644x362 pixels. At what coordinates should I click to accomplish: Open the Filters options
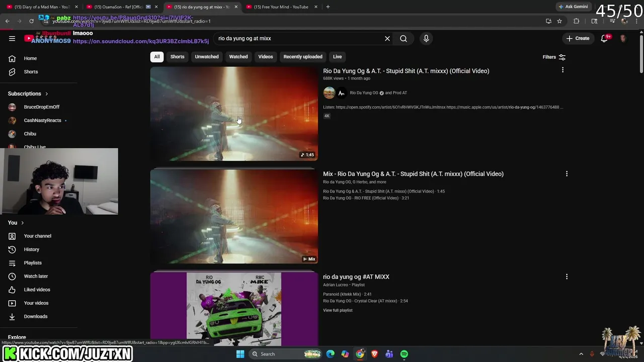[554, 57]
